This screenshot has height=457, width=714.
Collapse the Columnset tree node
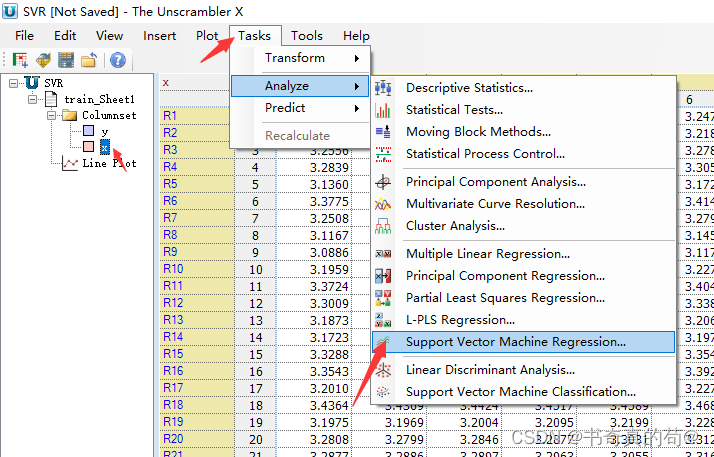click(x=51, y=115)
